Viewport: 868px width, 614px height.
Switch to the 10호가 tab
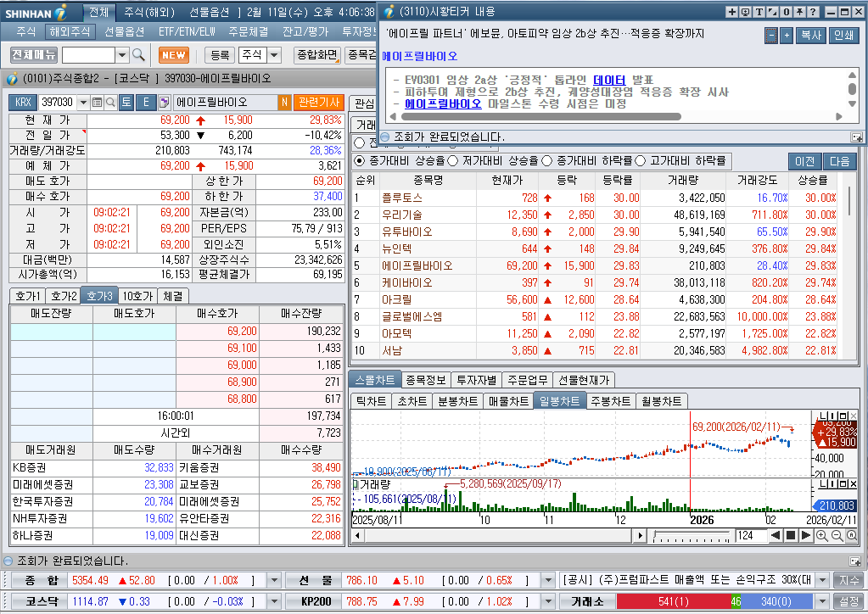137,297
